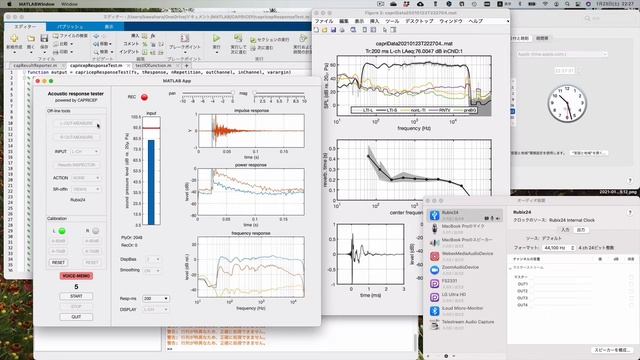This screenshot has height=360, width=640.
Task: Select the Rubix24 device icon in audio list
Action: [435, 215]
